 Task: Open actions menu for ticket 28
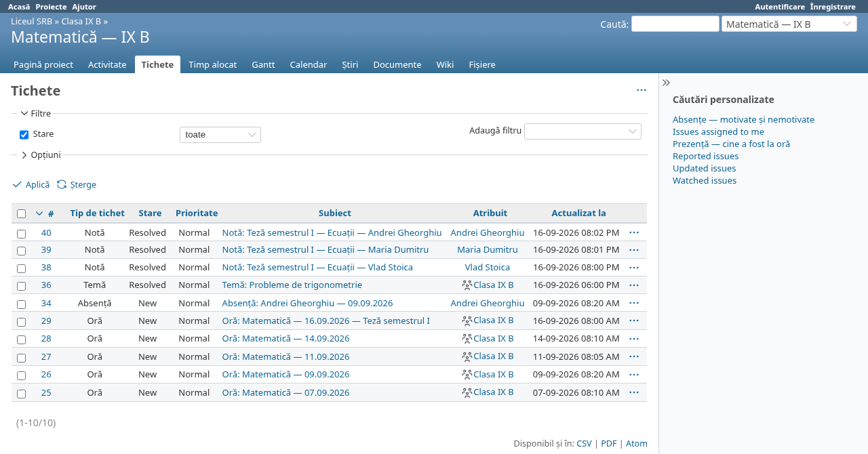634,339
